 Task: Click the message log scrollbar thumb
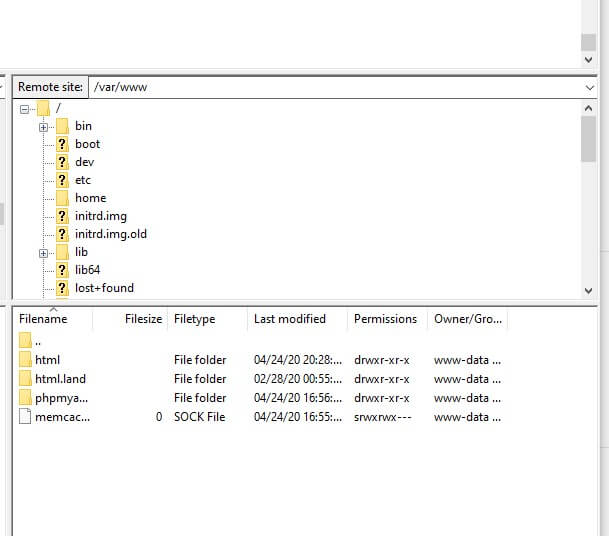tap(588, 42)
